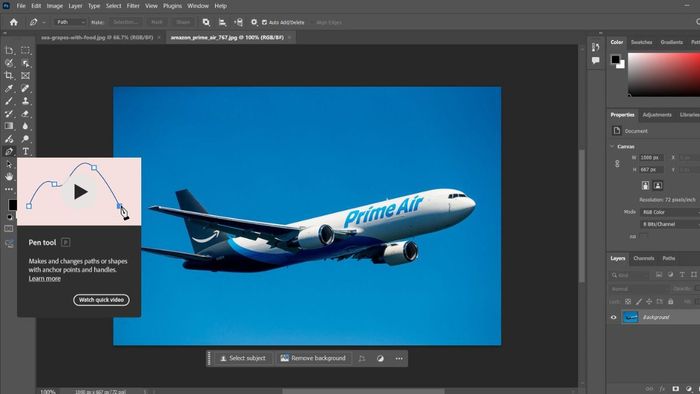The image size is (700, 394).
Task: Select the Spot Healing Brush tool
Action: [x=25, y=88]
